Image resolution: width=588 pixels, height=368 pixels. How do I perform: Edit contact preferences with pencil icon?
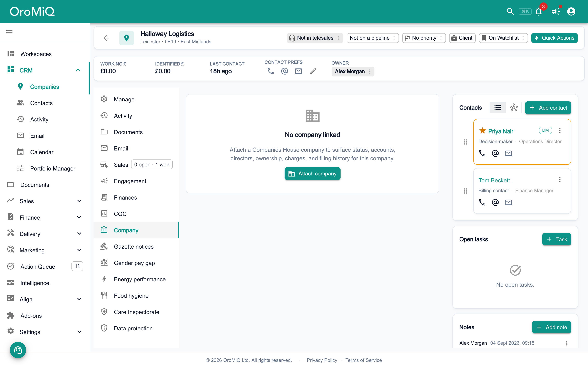[x=313, y=71]
